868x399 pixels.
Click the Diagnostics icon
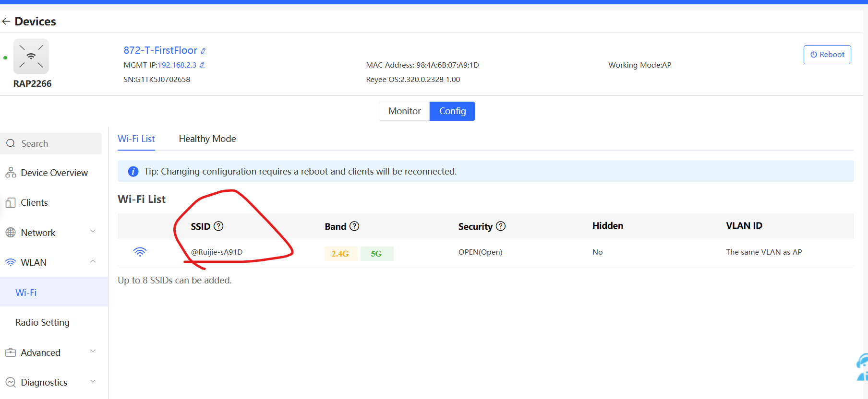[x=11, y=382]
